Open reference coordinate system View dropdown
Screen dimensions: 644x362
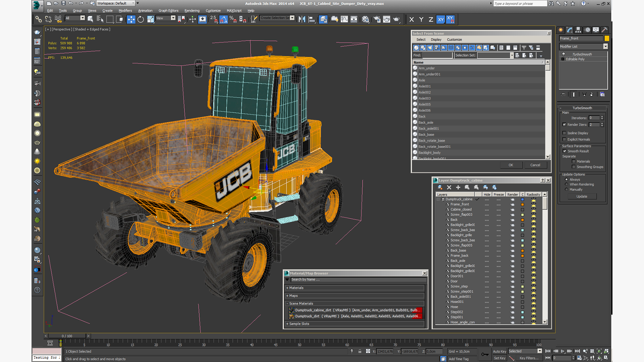(x=166, y=18)
